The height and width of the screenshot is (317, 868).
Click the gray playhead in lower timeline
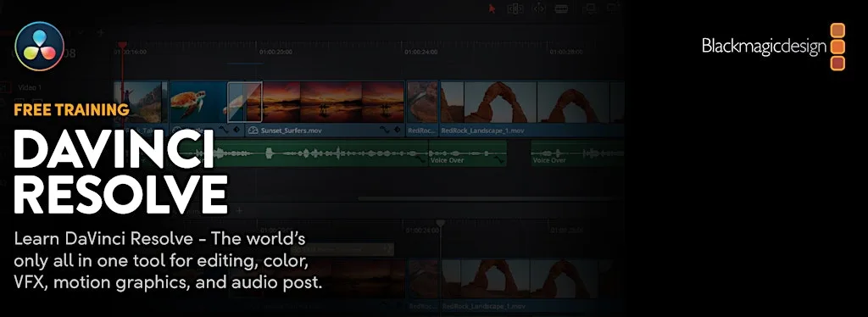pyautogui.click(x=440, y=223)
